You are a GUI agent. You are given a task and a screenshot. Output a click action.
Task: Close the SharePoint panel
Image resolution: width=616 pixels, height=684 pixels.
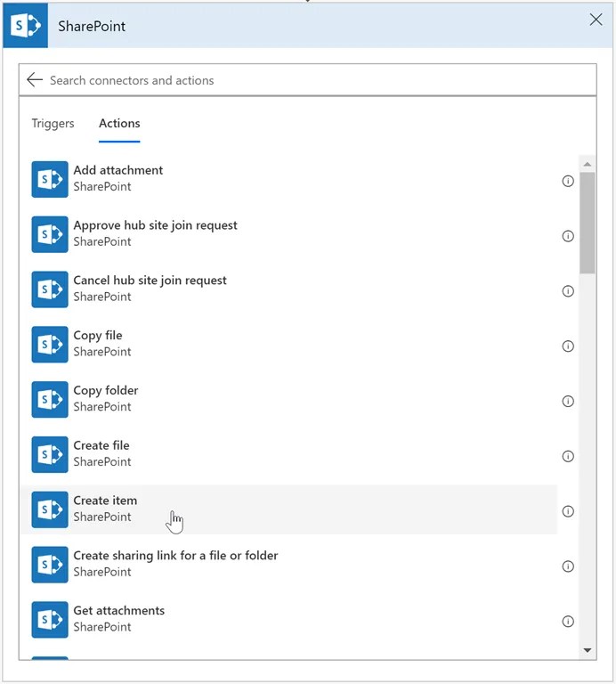[596, 20]
